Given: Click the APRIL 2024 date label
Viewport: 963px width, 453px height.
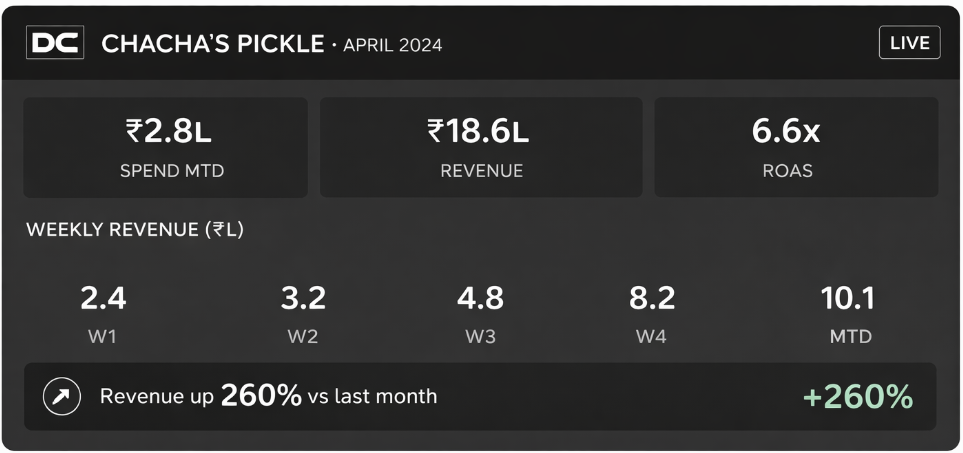Looking at the screenshot, I should [x=392, y=45].
